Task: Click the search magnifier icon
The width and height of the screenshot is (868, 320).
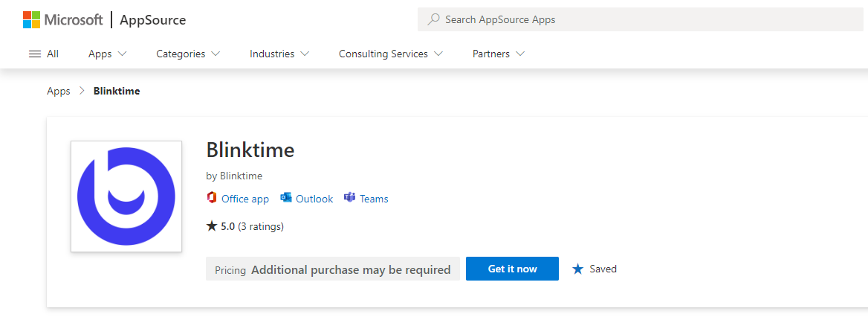Action: point(434,19)
